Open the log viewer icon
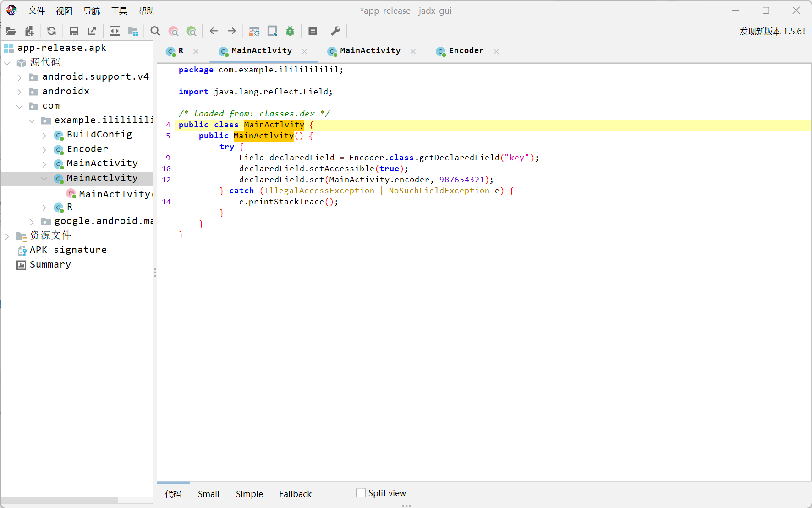812x508 pixels. [x=313, y=31]
